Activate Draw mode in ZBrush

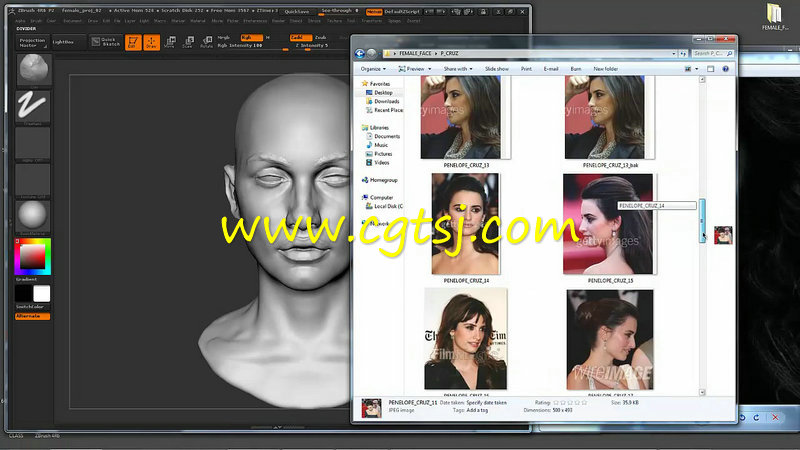[x=151, y=42]
